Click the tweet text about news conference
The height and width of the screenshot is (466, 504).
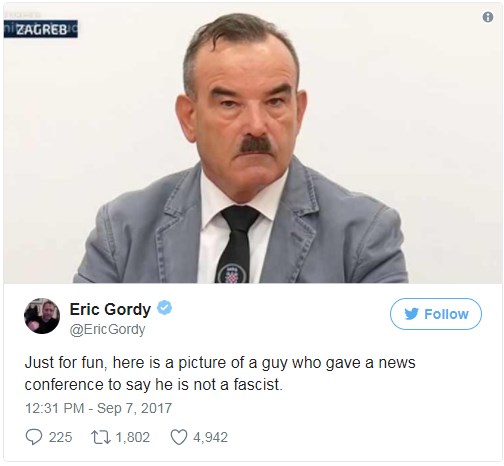tap(220, 373)
